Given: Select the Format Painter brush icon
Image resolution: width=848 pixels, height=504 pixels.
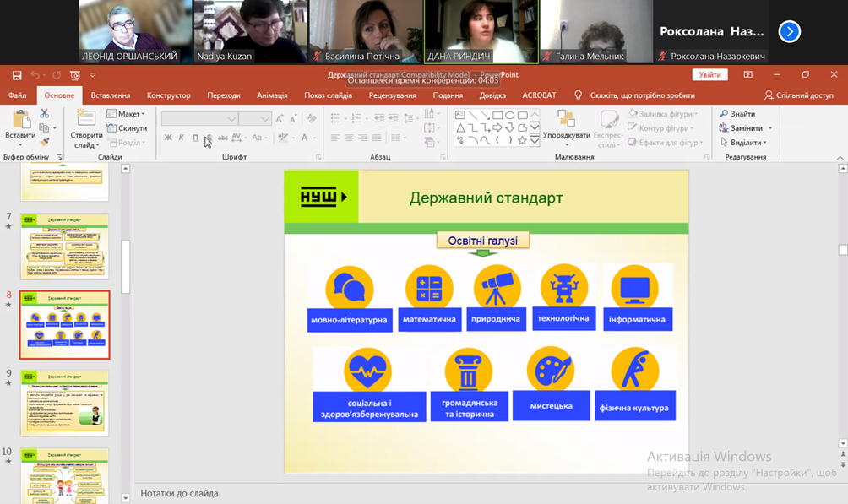Looking at the screenshot, I should point(44,142).
